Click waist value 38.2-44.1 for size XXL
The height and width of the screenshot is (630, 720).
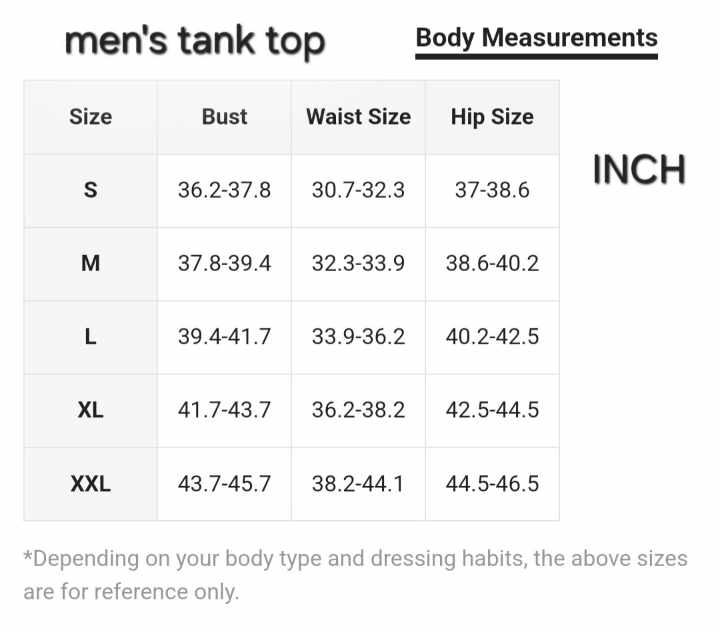358,484
